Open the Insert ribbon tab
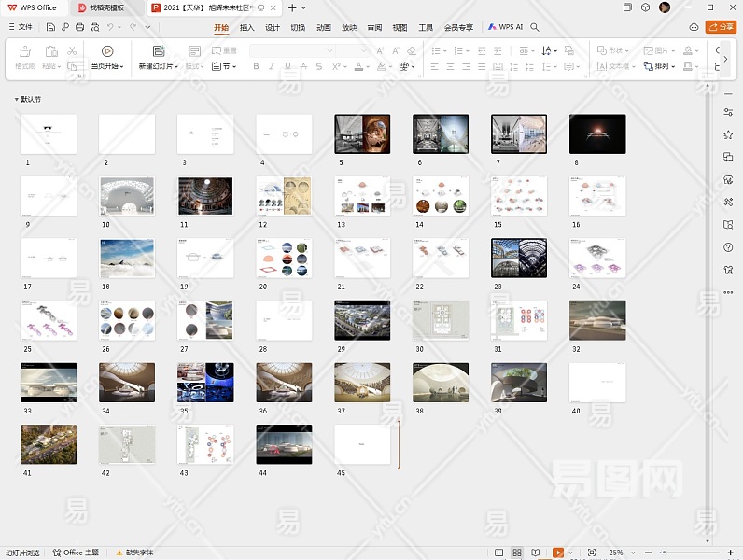This screenshot has width=743, height=560. coord(247,28)
